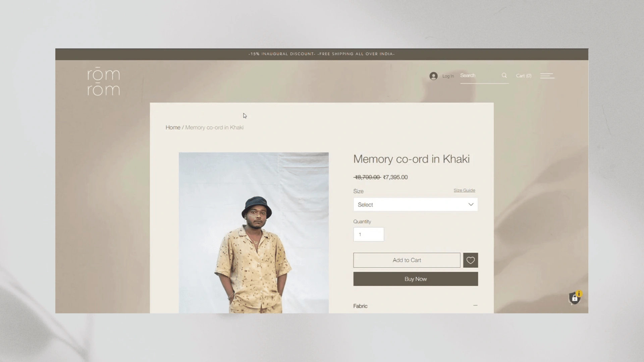
Task: Click the Log In avatar icon
Action: 433,76
